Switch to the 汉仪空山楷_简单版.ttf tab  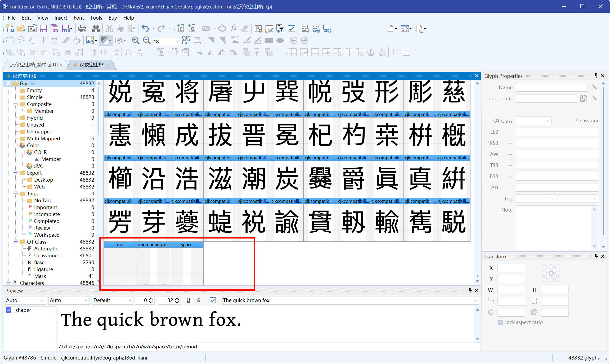(x=34, y=65)
